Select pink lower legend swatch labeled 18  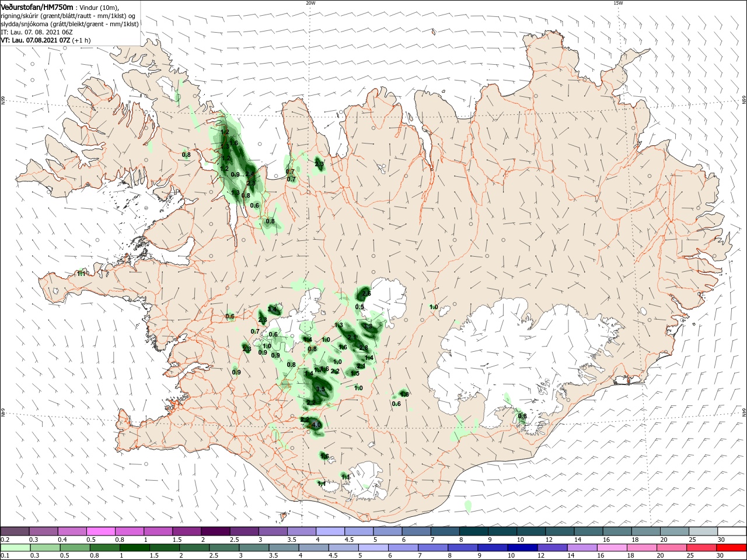coord(643,548)
